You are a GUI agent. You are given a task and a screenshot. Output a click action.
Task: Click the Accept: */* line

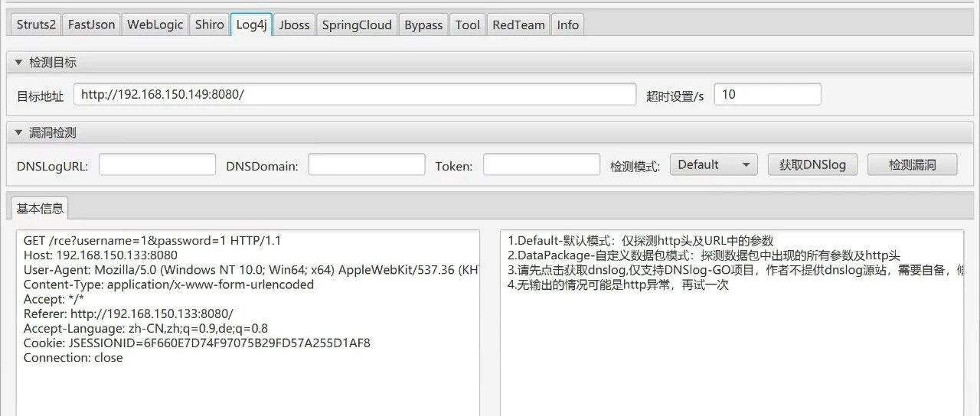point(54,299)
